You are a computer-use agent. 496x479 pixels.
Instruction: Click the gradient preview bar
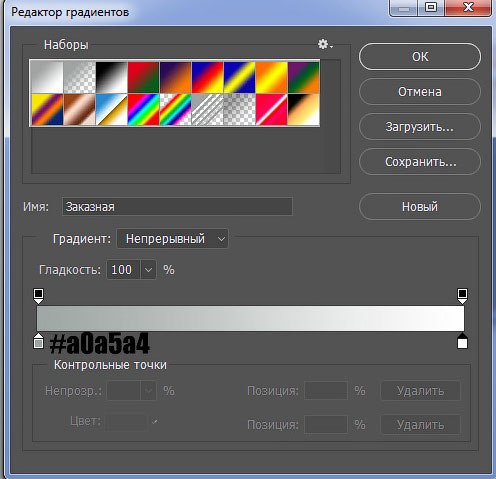click(250, 318)
